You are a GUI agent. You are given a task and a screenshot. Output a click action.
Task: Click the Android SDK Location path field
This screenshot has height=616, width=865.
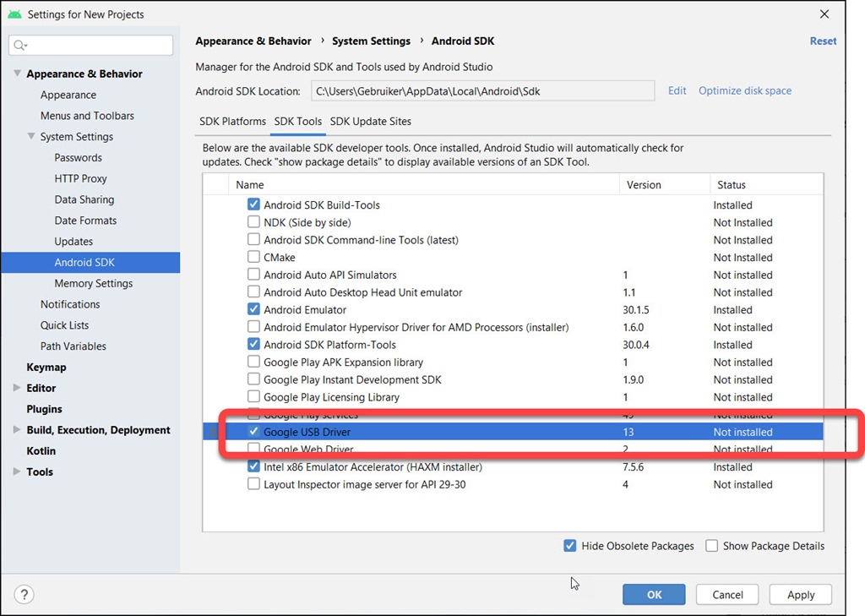pyautogui.click(x=481, y=91)
